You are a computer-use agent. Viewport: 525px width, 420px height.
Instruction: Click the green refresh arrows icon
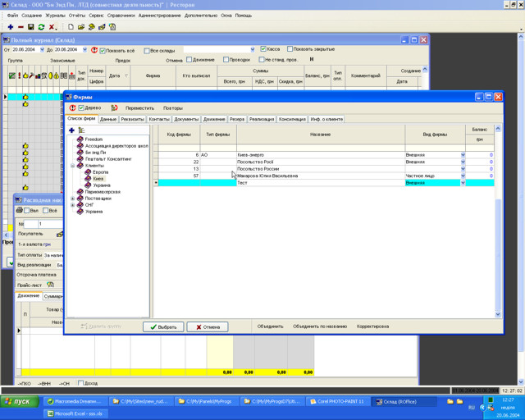tap(41, 27)
